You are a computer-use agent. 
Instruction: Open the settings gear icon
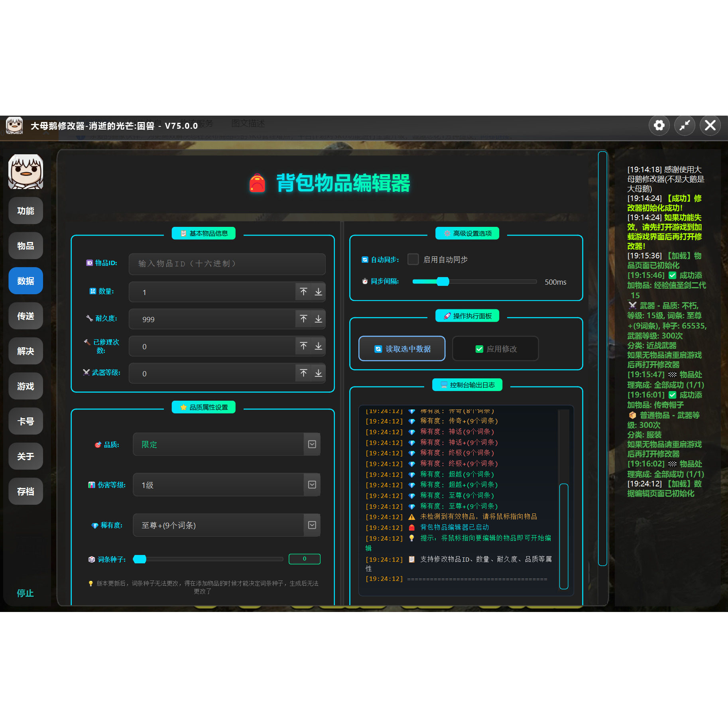[659, 126]
